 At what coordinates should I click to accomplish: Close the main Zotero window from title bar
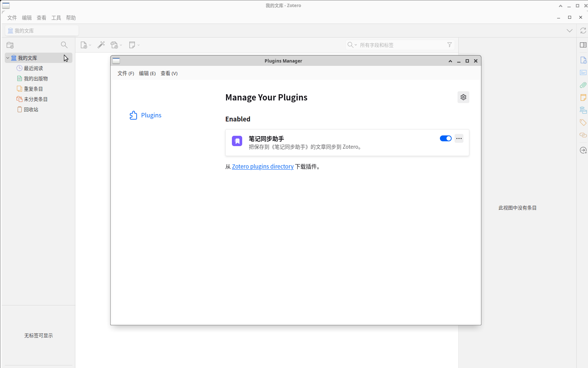click(585, 6)
